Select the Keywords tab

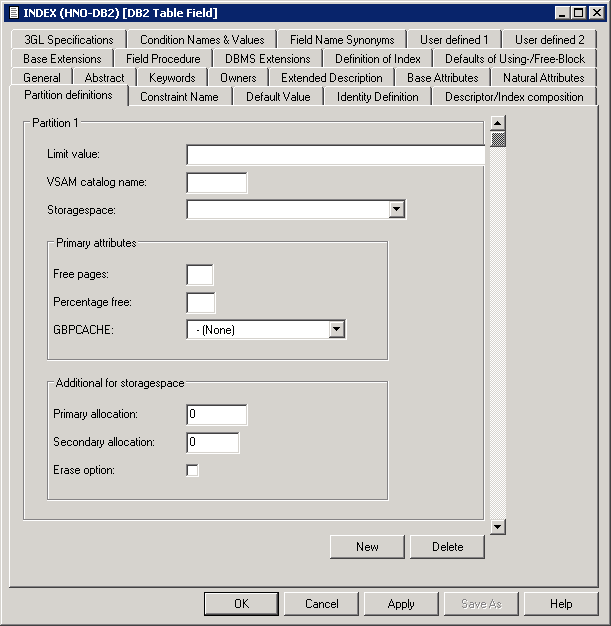point(172,77)
